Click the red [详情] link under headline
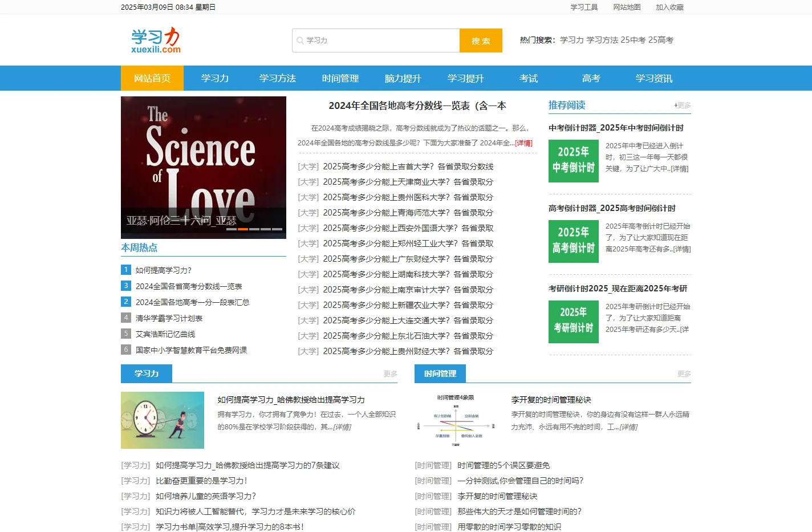This screenshot has height=532, width=812. pos(524,143)
